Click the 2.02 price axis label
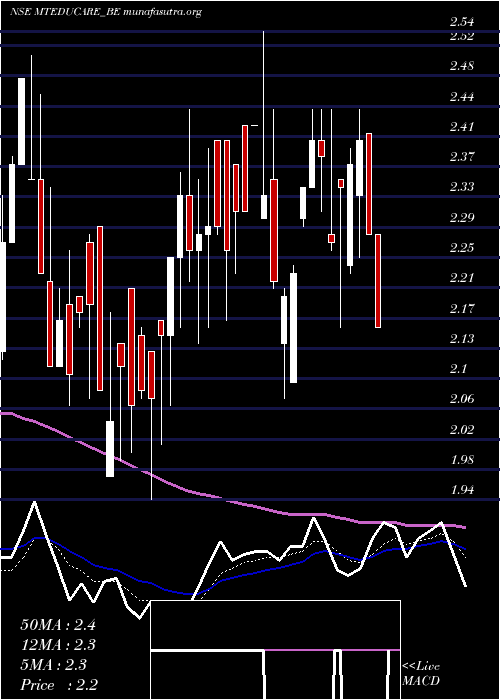Image resolution: width=500 pixels, height=700 pixels. (x=462, y=429)
